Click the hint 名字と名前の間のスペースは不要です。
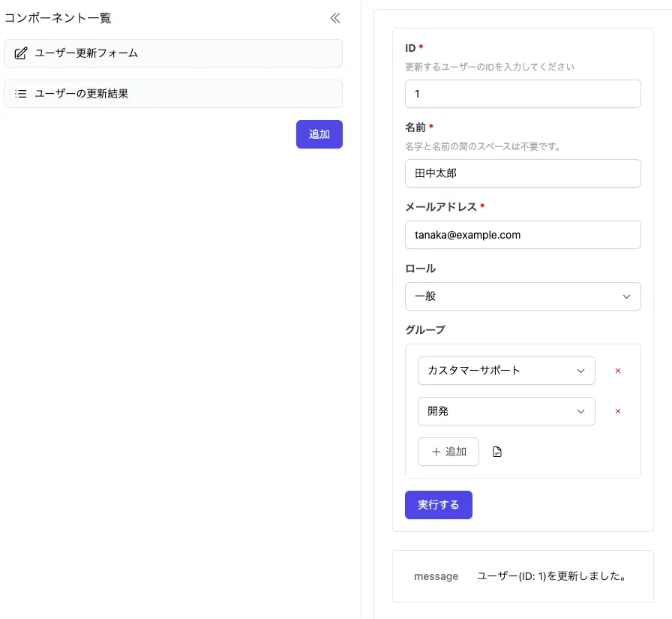This screenshot has width=672, height=619. [483, 146]
